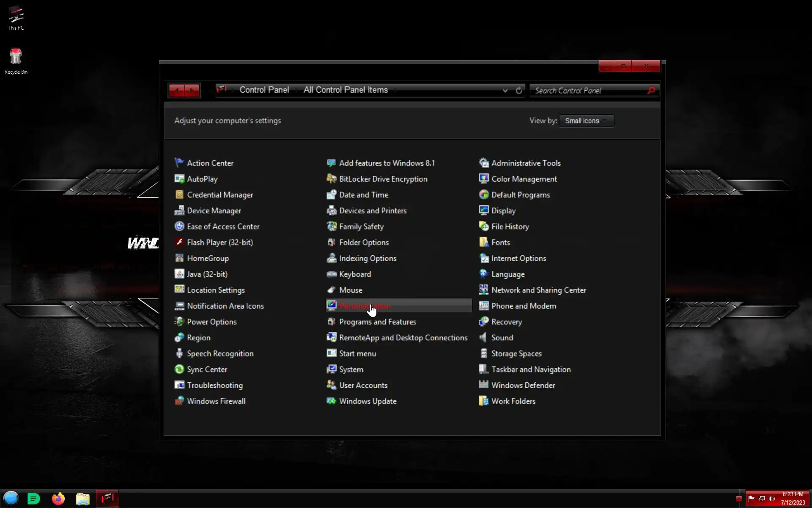Viewport: 812px width, 508px height.
Task: Open the Device Manager icon
Action: pos(179,210)
